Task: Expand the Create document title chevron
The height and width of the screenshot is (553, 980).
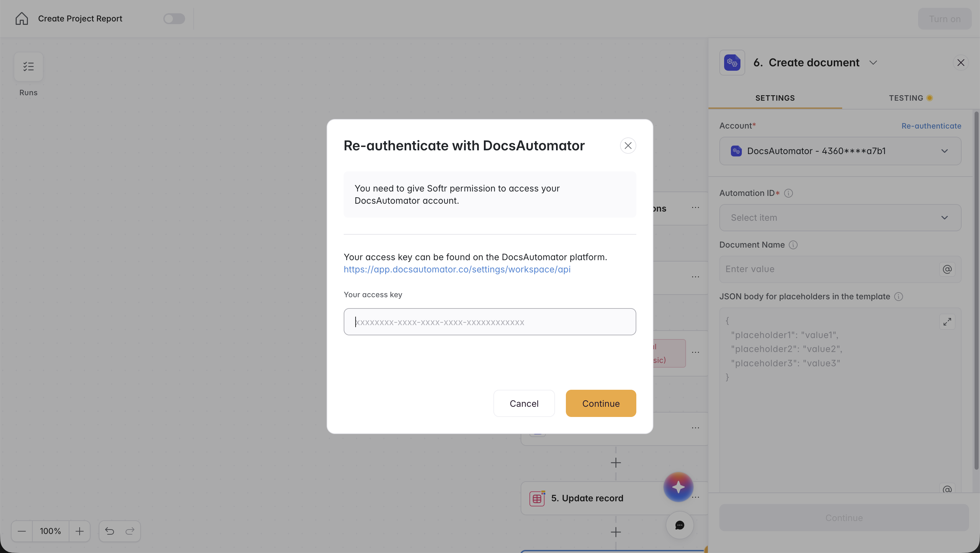Action: point(873,63)
